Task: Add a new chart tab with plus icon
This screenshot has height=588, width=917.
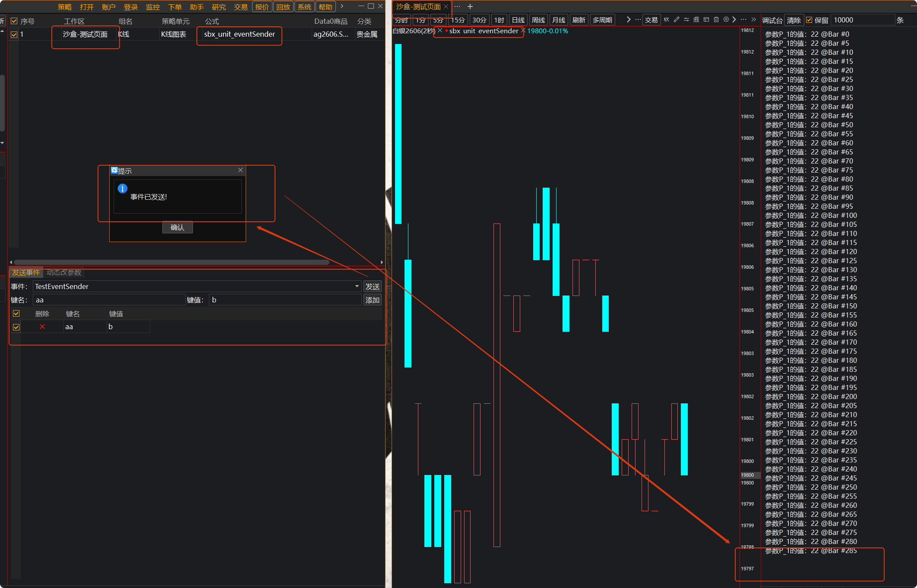Action: coord(470,6)
